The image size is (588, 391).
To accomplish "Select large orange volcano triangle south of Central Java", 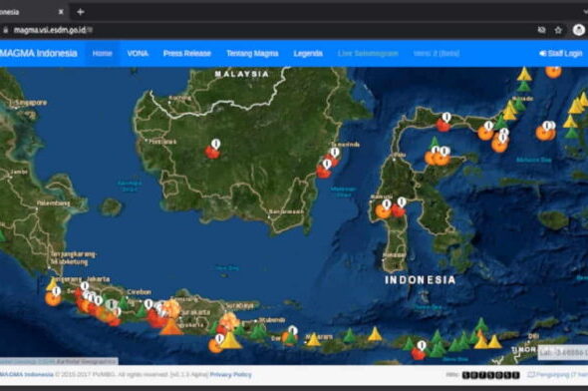I will 171,326.
